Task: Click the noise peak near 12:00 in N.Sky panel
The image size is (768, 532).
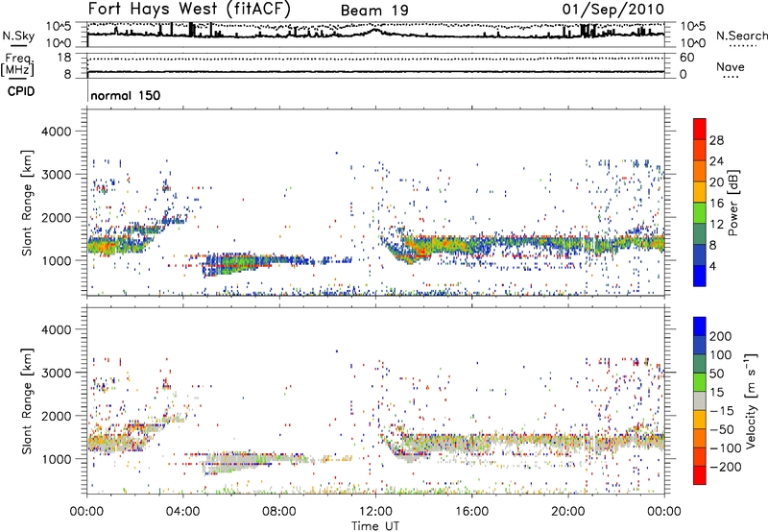Action: point(375,31)
